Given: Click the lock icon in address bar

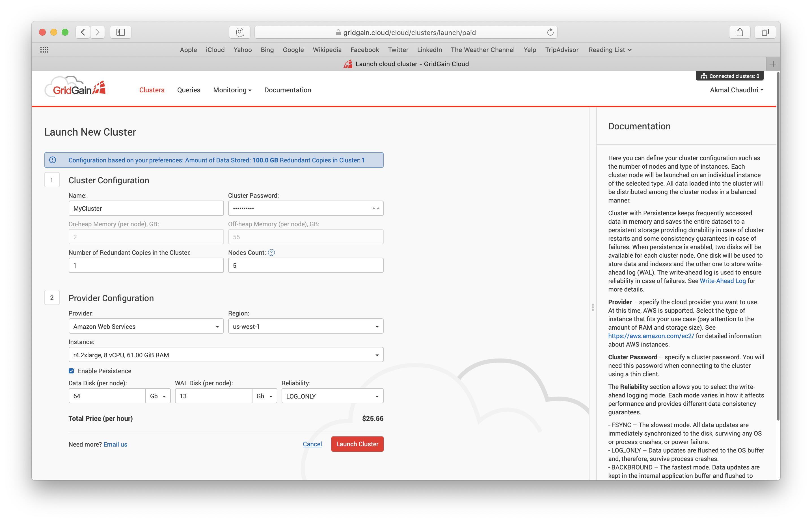Looking at the screenshot, I should [x=338, y=32].
